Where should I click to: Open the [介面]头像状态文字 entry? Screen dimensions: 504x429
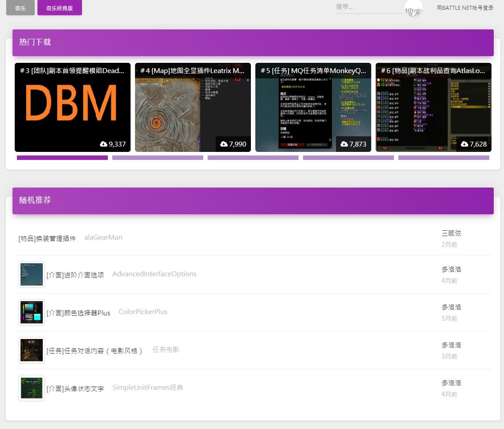pos(75,388)
